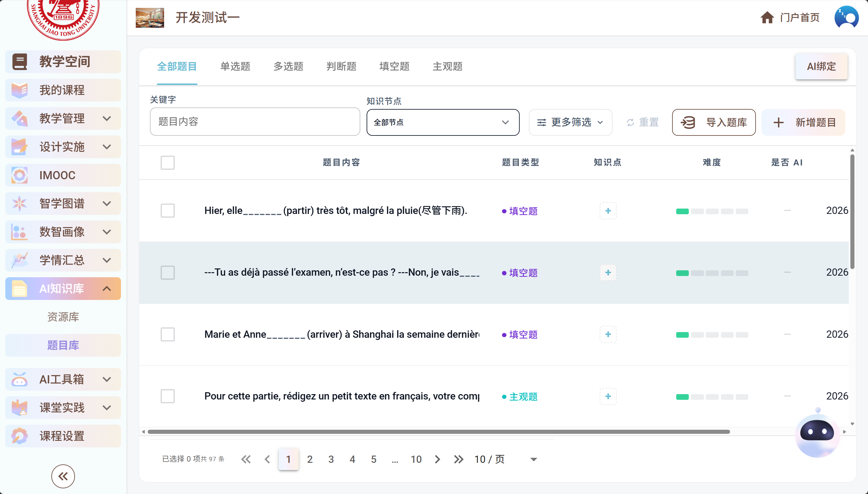This screenshot has width=868, height=494.
Task: Click the 学情汇总 sidebar icon
Action: 20,260
